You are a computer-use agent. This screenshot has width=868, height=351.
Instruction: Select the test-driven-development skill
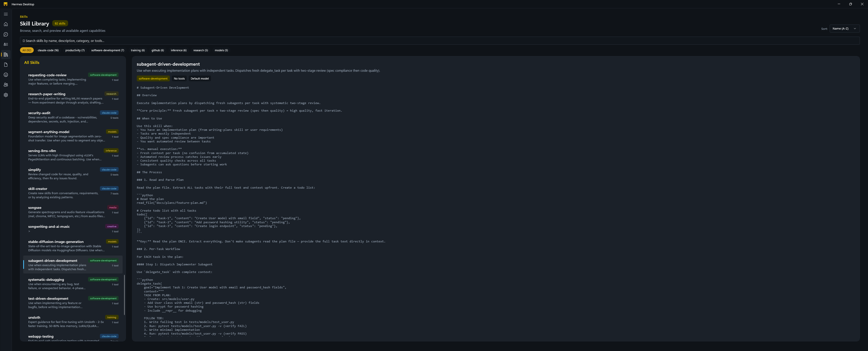[73, 303]
